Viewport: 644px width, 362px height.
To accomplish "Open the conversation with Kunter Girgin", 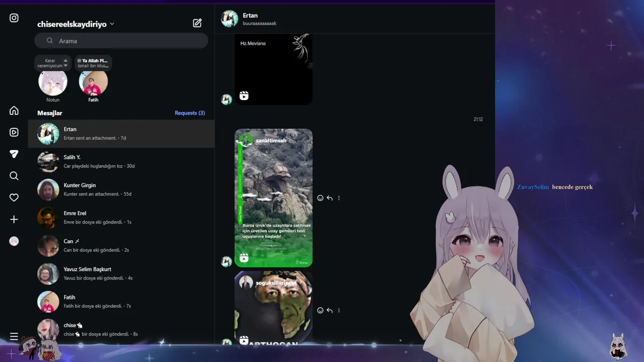I will [x=121, y=190].
